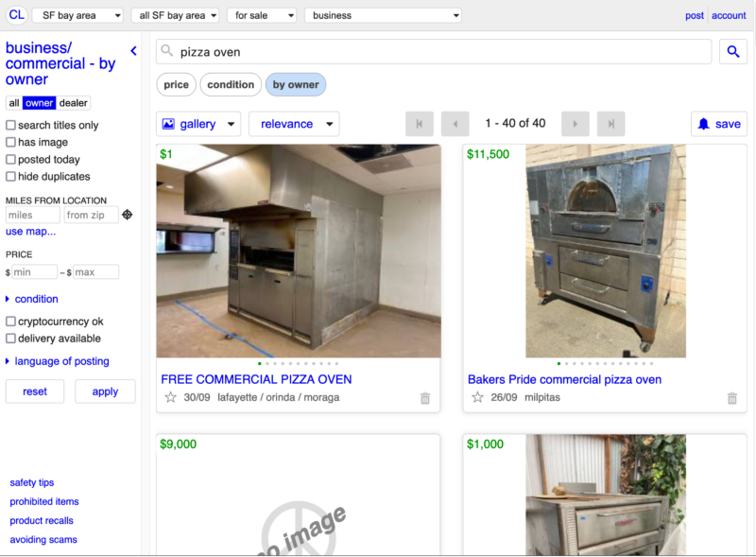The width and height of the screenshot is (756, 557).
Task: Go to next results page
Action: [575, 124]
